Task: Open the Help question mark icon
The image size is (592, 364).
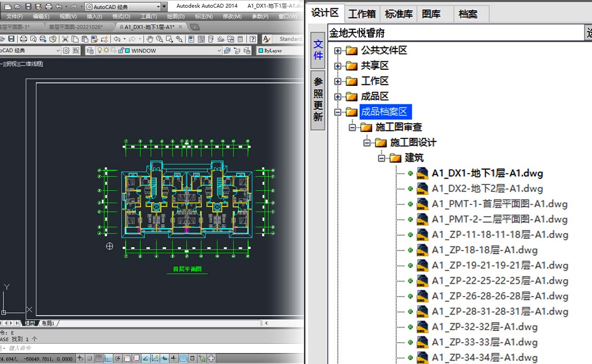Action: pyautogui.click(x=253, y=39)
